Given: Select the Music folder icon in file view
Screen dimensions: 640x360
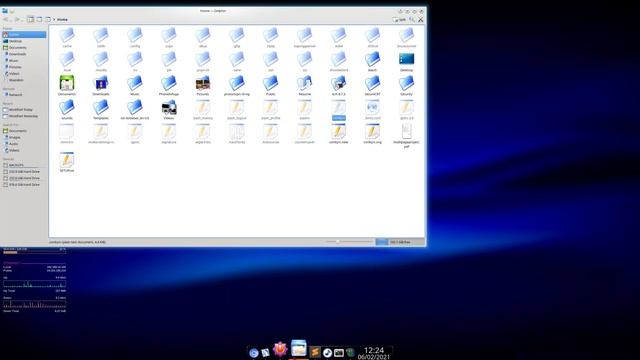Looking at the screenshot, I should pos(135,83).
